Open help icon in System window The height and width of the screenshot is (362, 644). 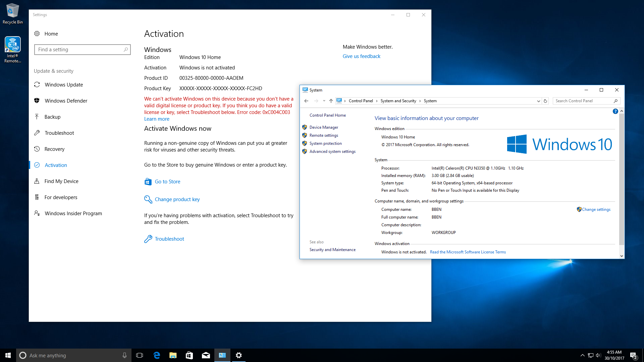(x=615, y=111)
